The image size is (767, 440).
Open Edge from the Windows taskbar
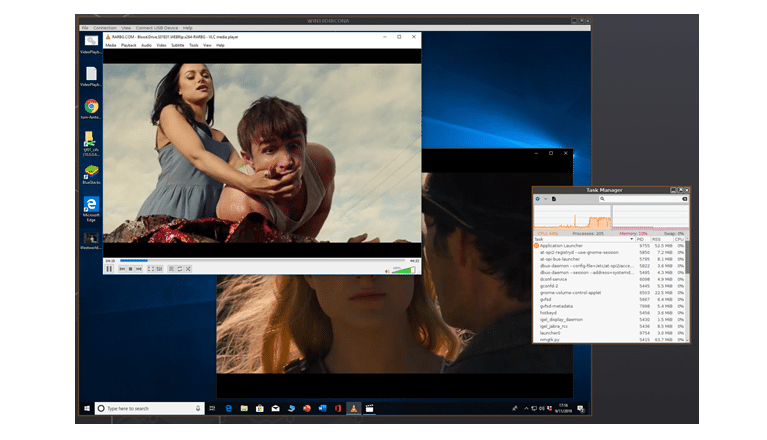228,408
